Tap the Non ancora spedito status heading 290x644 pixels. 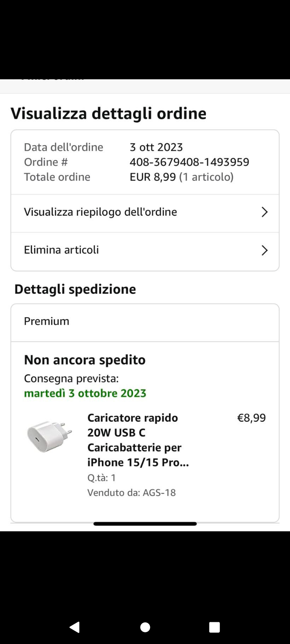(x=85, y=360)
